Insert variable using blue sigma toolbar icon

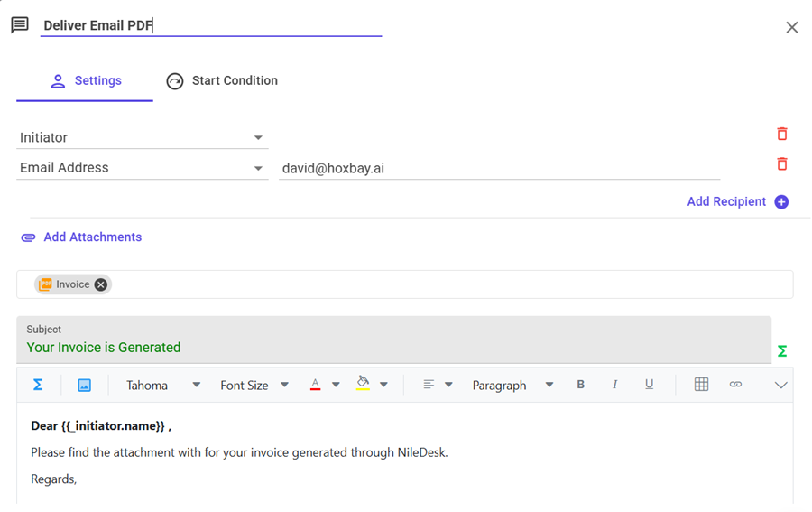tap(38, 385)
